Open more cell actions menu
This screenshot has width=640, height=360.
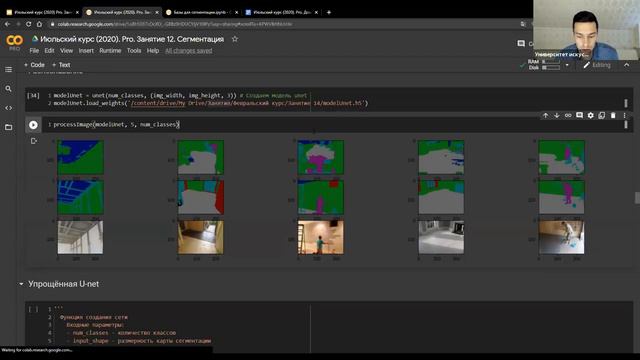(624, 116)
